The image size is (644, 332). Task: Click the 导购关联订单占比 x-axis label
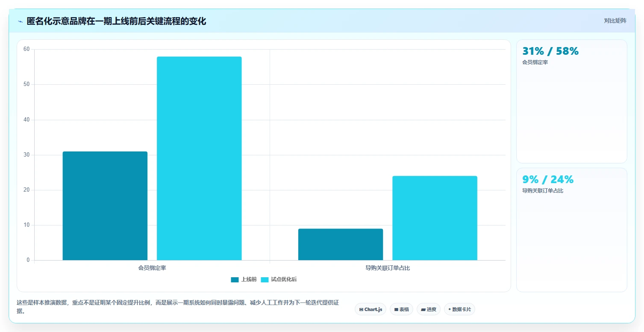point(388,268)
